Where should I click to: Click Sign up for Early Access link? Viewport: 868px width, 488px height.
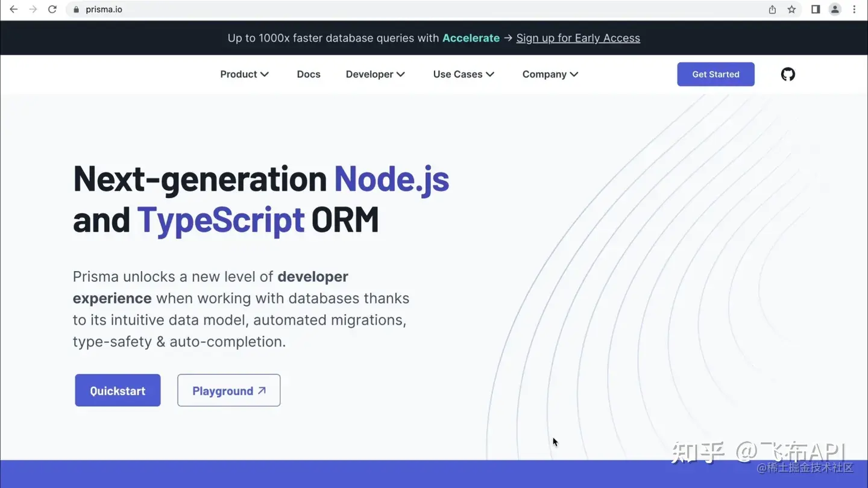pos(578,38)
